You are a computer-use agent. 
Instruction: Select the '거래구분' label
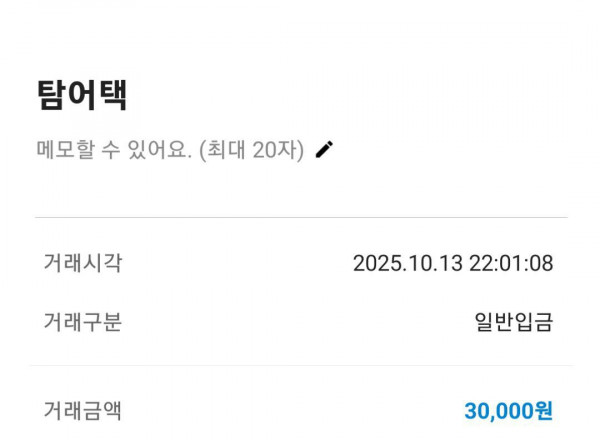82,322
